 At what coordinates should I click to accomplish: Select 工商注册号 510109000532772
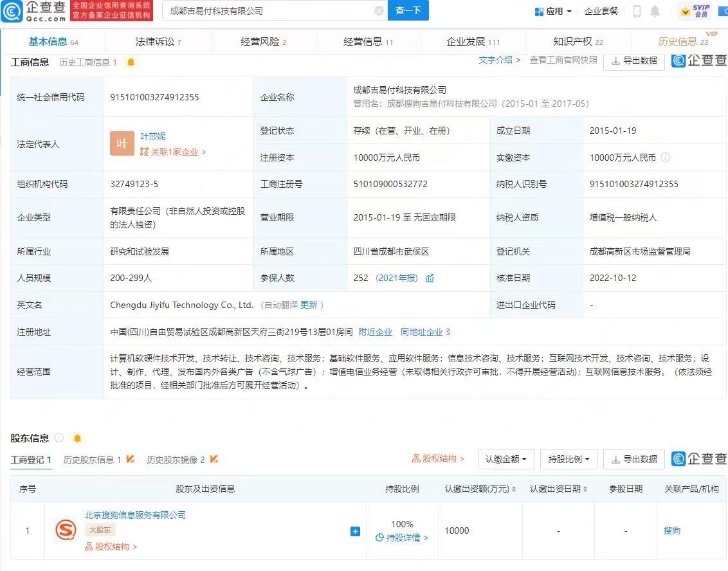coord(390,184)
